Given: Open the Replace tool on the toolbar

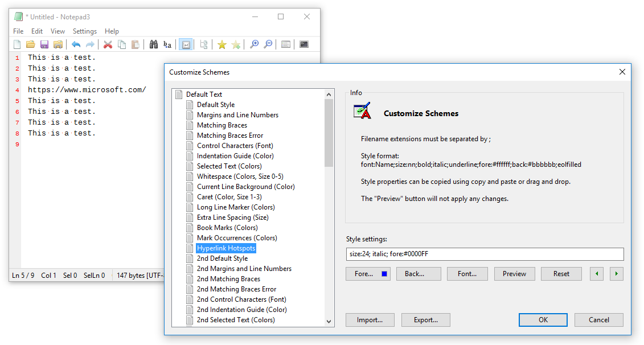Looking at the screenshot, I should 167,44.
